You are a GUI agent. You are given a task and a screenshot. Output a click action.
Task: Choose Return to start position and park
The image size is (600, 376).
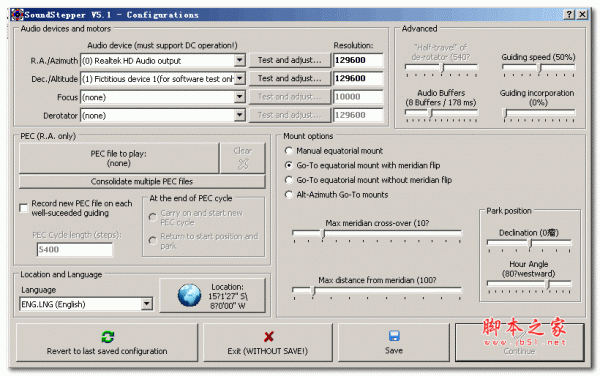[x=153, y=241]
